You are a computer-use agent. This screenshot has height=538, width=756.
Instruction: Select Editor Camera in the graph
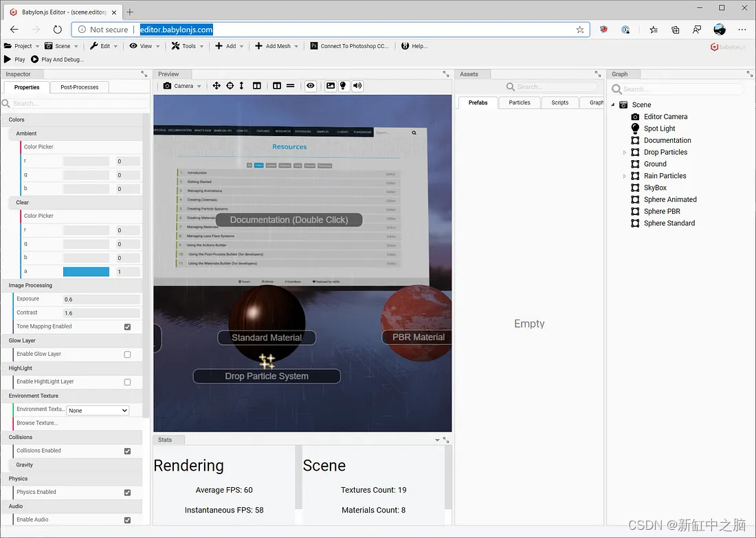(665, 117)
